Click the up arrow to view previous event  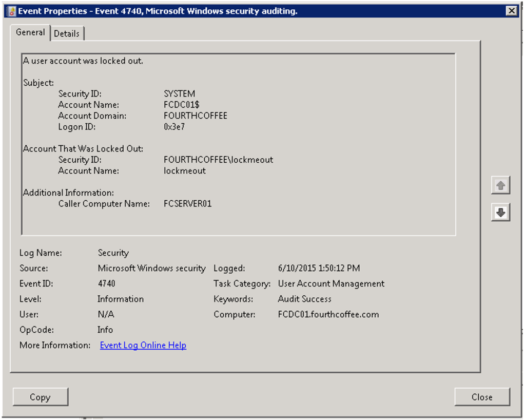click(500, 186)
